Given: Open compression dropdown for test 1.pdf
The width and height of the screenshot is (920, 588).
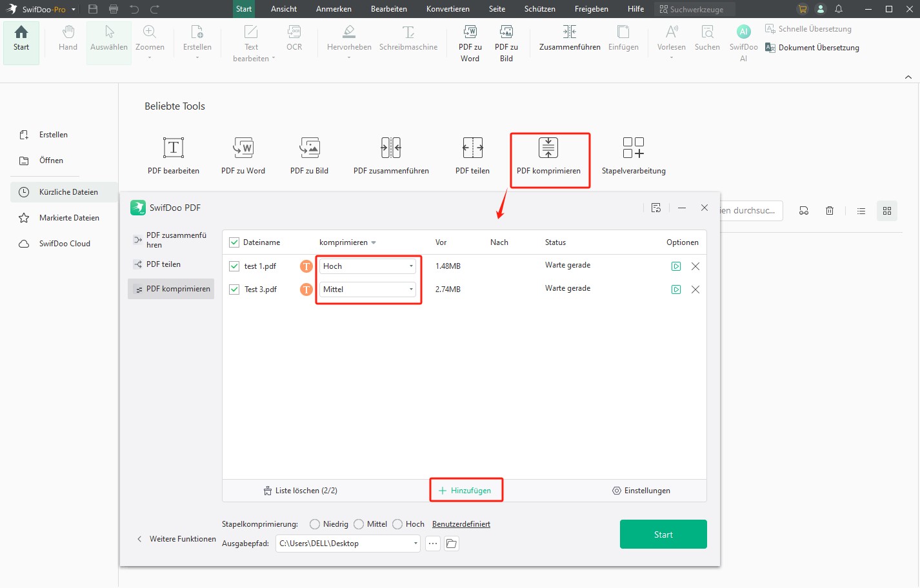Looking at the screenshot, I should click(368, 266).
